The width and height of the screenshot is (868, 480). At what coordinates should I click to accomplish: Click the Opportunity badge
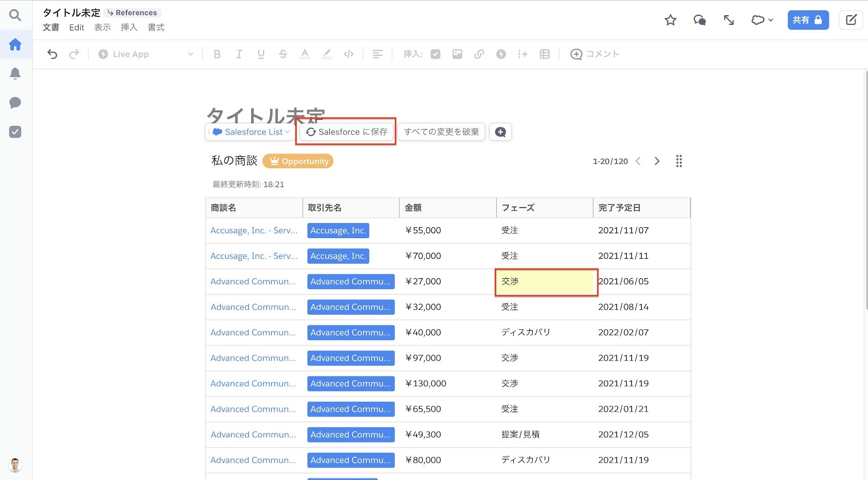tap(298, 161)
